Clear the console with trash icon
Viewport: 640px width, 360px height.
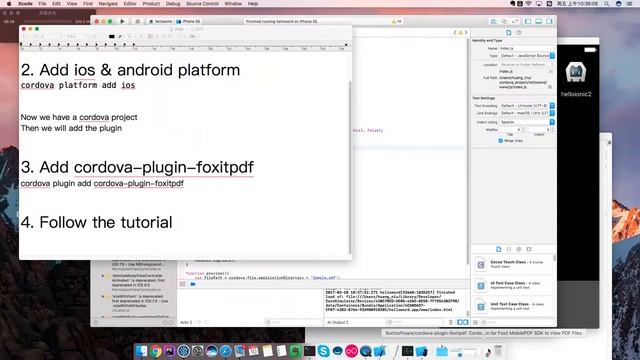(451, 322)
